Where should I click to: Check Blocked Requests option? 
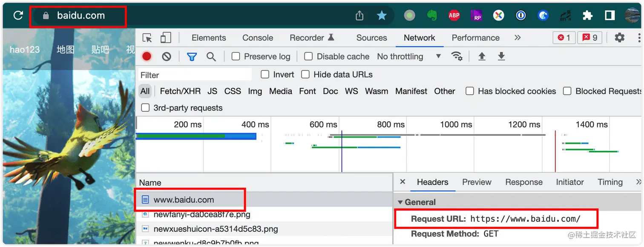pyautogui.click(x=567, y=91)
